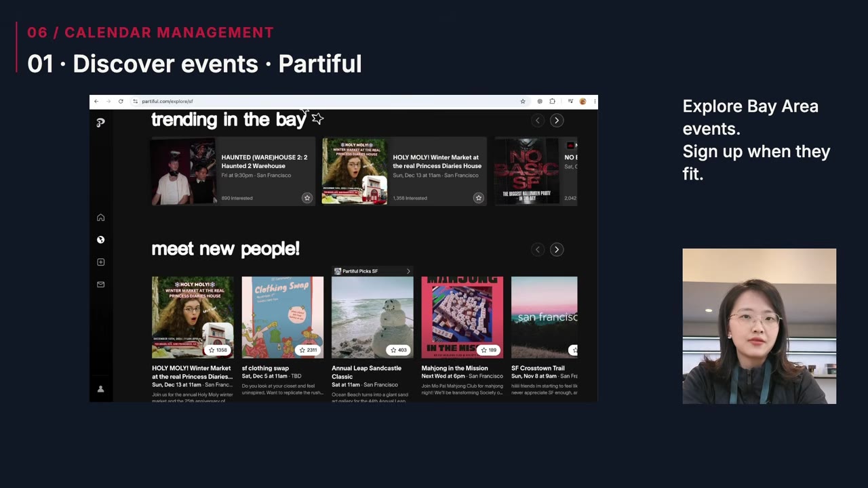
Task: Toggle the 2311 star on clothing swap
Action: tap(309, 350)
